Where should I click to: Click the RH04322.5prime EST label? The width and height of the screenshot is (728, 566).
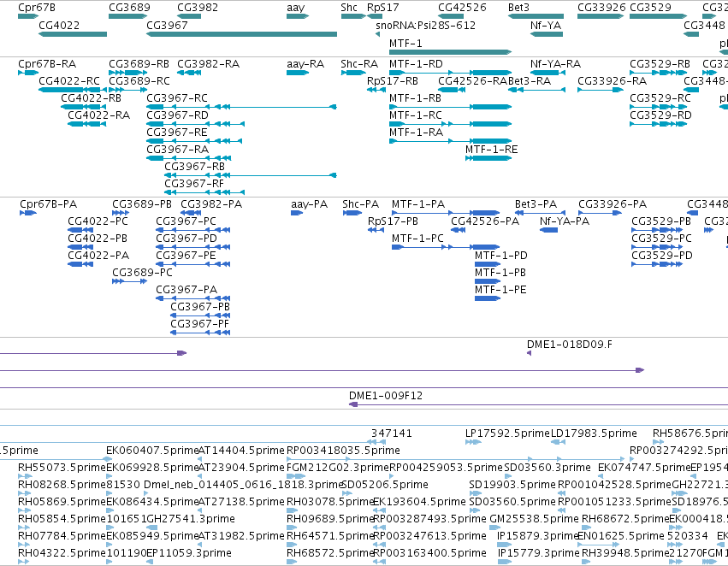click(x=62, y=552)
